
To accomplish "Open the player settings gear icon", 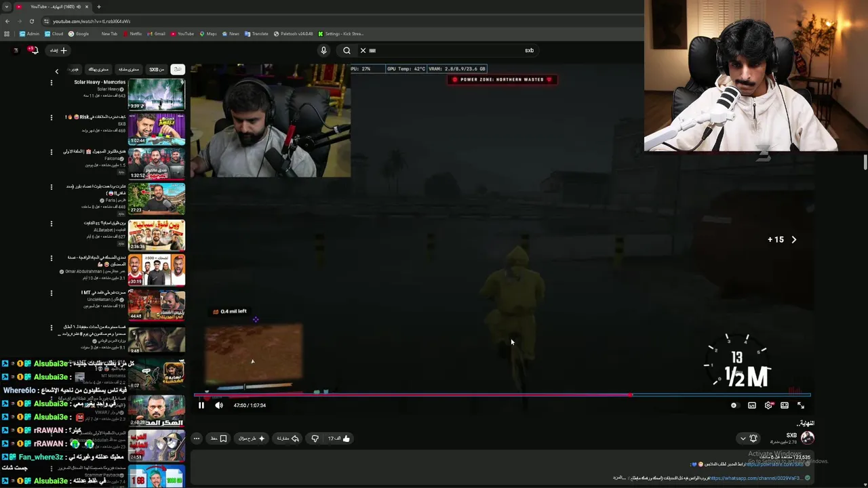I will (768, 405).
